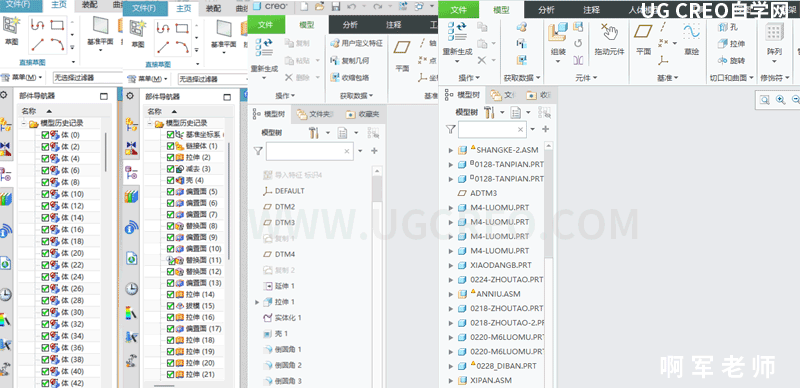Open the green 文件 tab in the Creo part window

[x=265, y=25]
